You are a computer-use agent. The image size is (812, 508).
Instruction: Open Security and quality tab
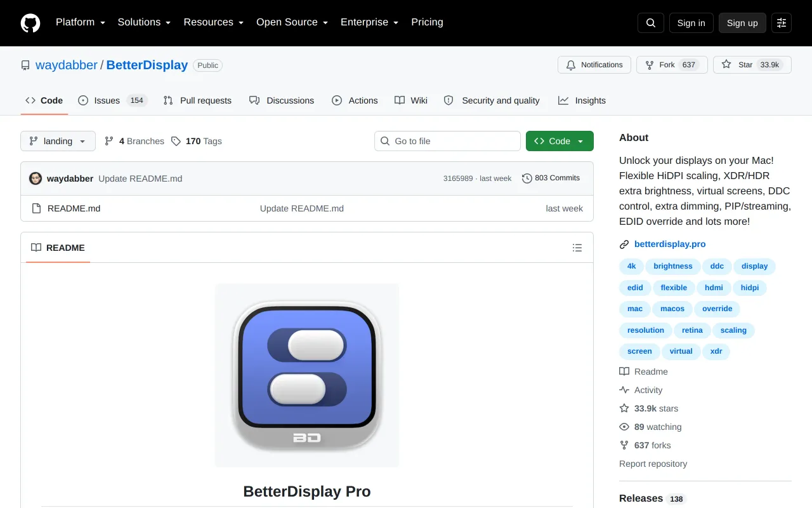coord(492,100)
